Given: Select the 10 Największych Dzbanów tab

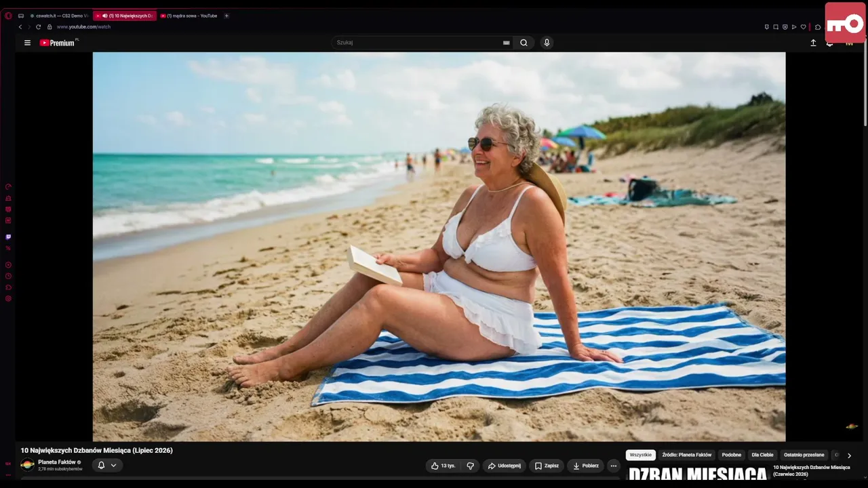Looking at the screenshot, I should click(x=125, y=16).
